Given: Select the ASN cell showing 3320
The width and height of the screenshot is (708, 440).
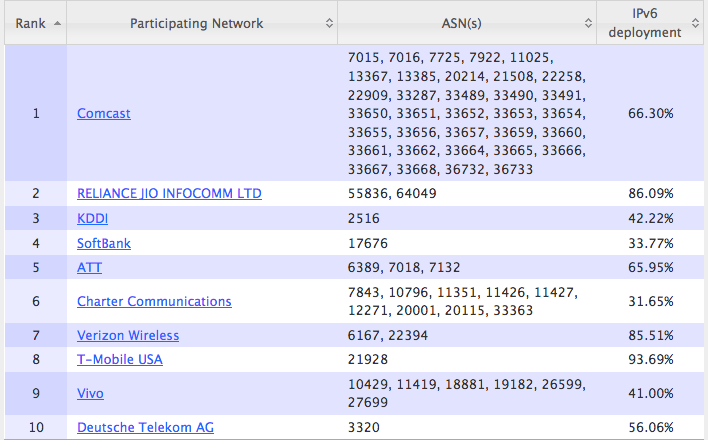Looking at the screenshot, I should [364, 428].
